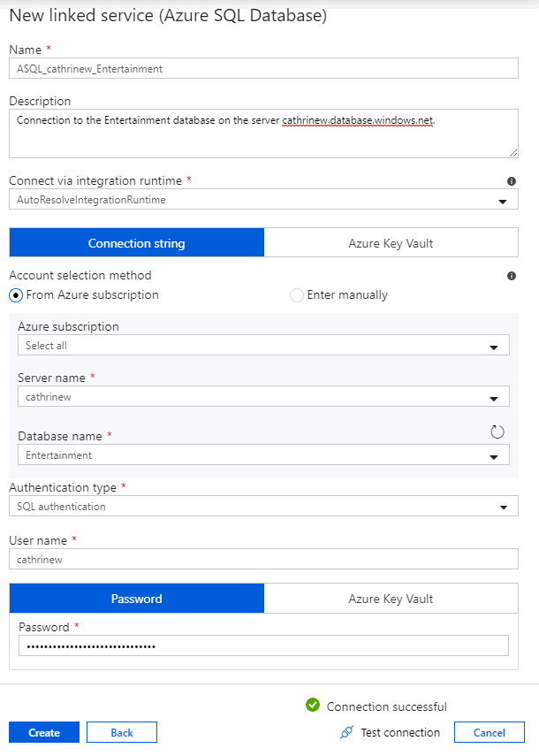Screen dimensions: 539x756
Task: Click info icon beside Account selection method
Action: (511, 275)
